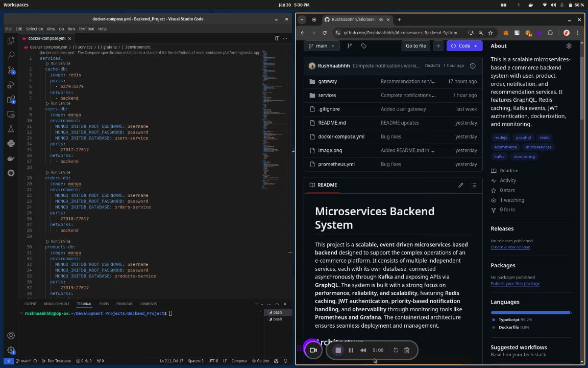Open the Python icon in activity bar

pyautogui.click(x=11, y=144)
